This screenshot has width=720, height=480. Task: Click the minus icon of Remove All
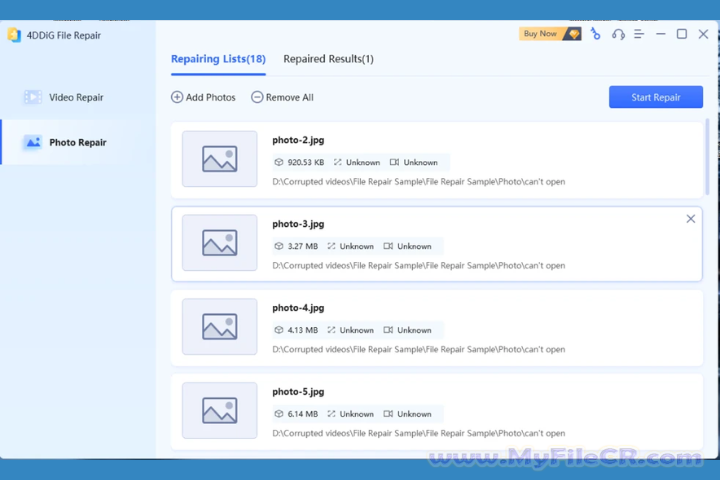[257, 97]
